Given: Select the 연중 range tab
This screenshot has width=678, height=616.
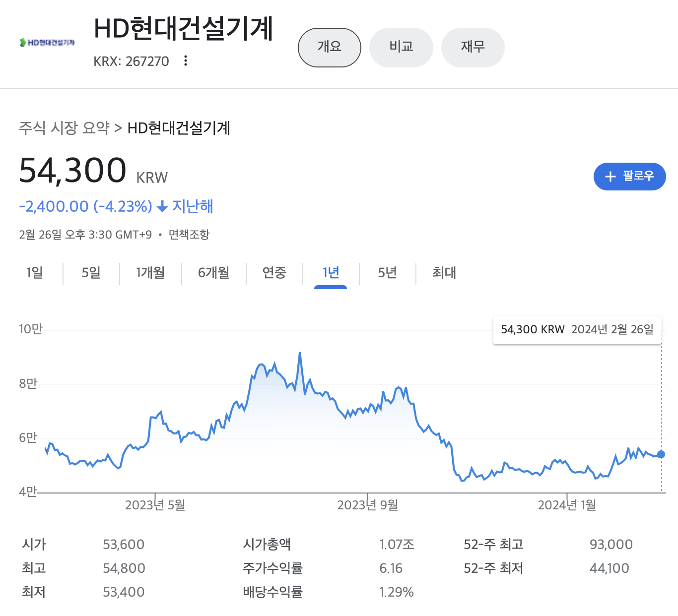Looking at the screenshot, I should coord(274,272).
